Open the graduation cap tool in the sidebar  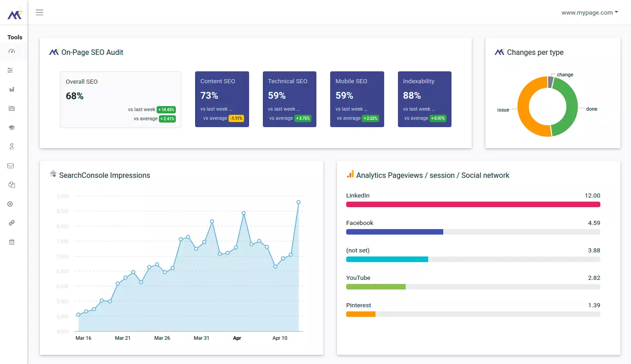[11, 128]
